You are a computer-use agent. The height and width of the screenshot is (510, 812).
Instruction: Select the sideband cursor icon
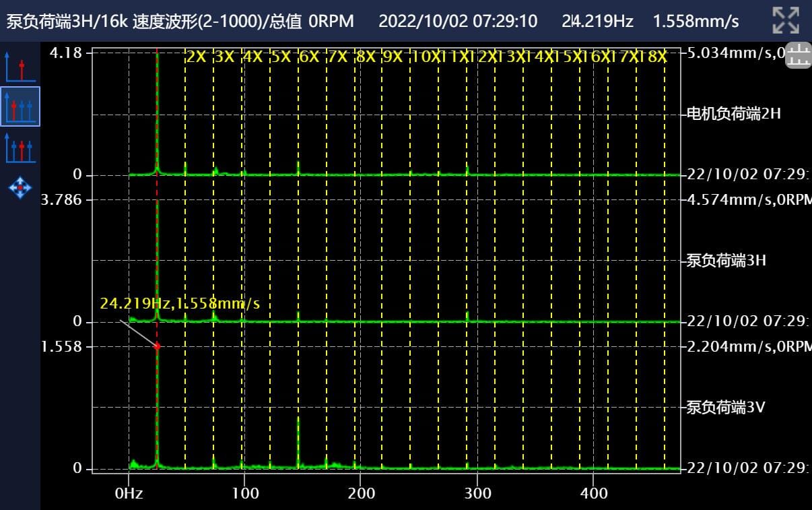pyautogui.click(x=20, y=148)
